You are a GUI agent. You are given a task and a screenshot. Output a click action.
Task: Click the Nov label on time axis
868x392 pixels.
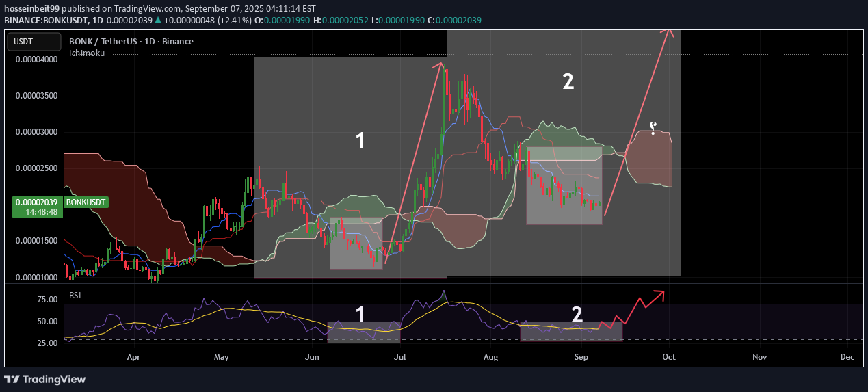pos(759,357)
